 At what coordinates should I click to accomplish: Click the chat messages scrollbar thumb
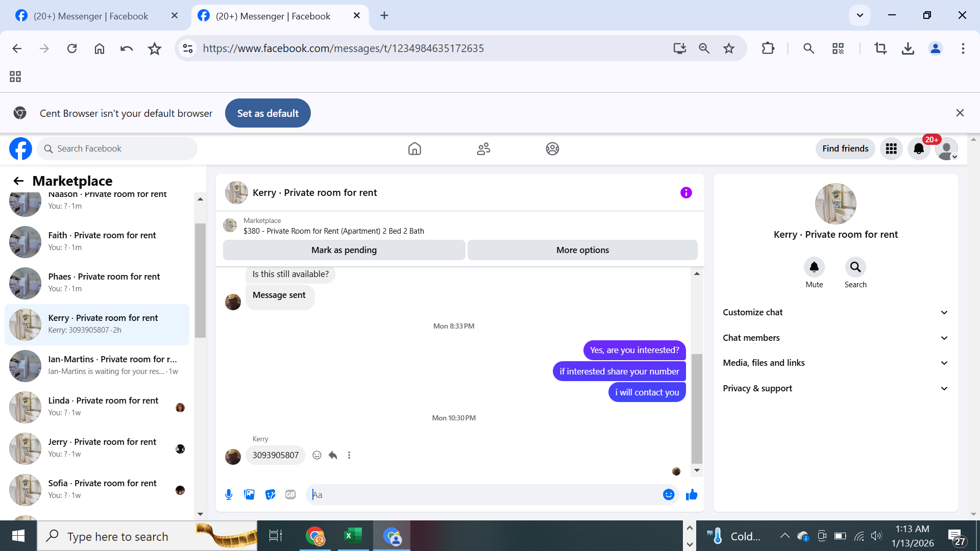pyautogui.click(x=697, y=408)
